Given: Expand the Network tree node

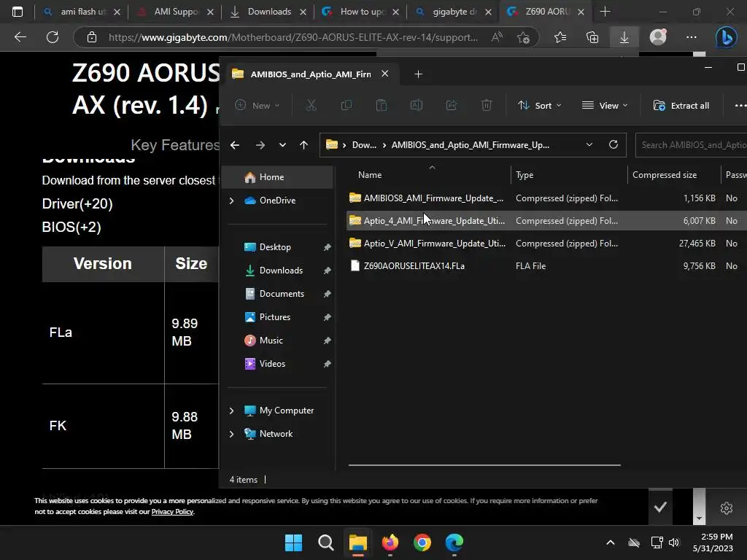Looking at the screenshot, I should click(x=231, y=434).
